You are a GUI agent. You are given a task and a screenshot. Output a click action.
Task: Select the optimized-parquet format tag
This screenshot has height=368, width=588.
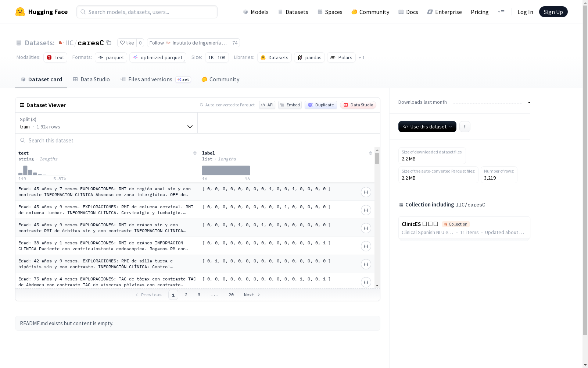158,57
